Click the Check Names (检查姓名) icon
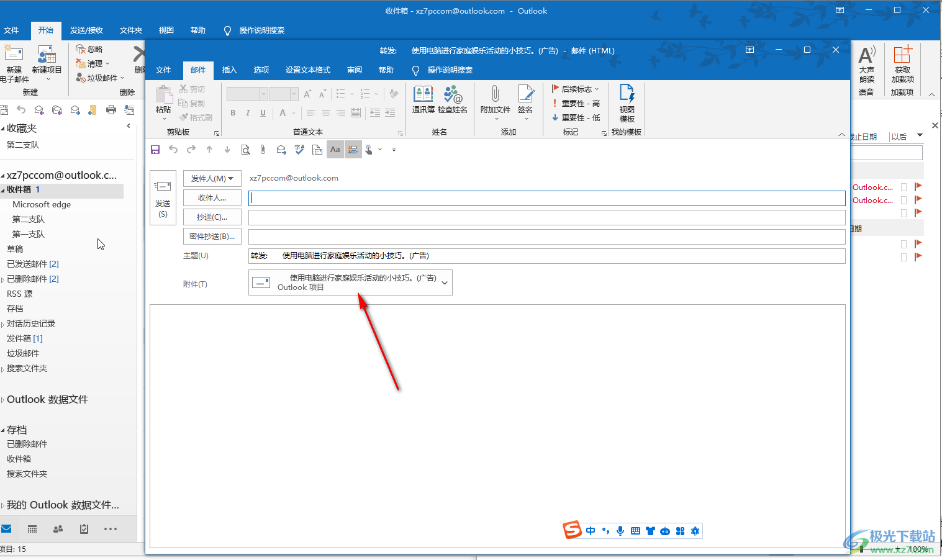Screen dimensions: 942x560 (x=453, y=99)
